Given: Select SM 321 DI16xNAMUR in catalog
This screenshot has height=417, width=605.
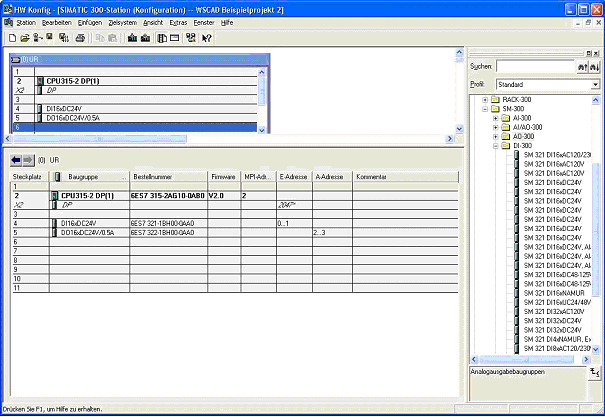Looking at the screenshot, I should tap(554, 293).
